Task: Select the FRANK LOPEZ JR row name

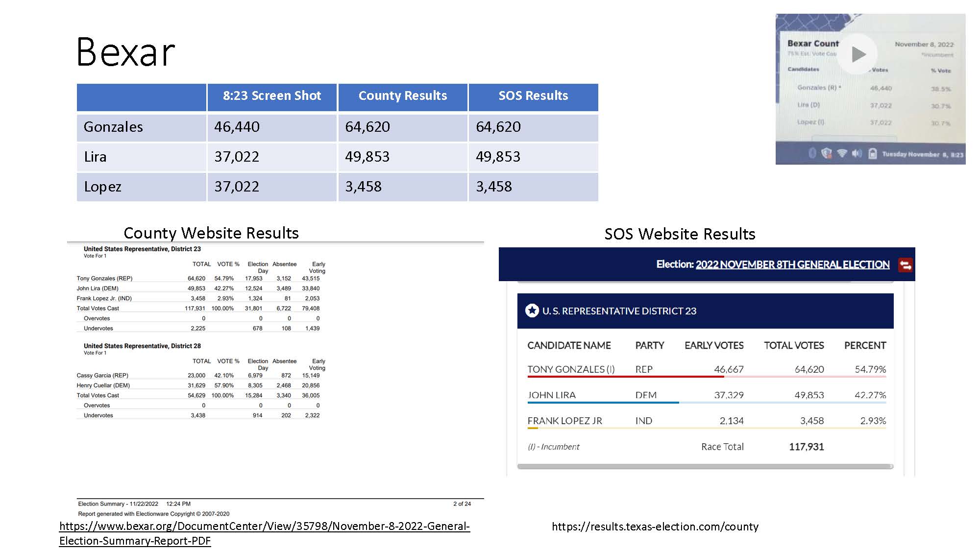Action: tap(564, 421)
